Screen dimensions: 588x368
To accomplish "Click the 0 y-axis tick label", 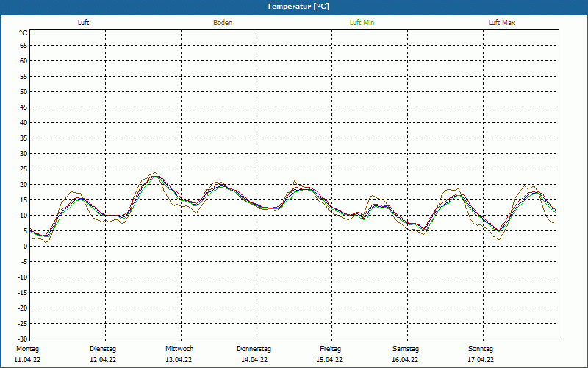I will 26,247.
